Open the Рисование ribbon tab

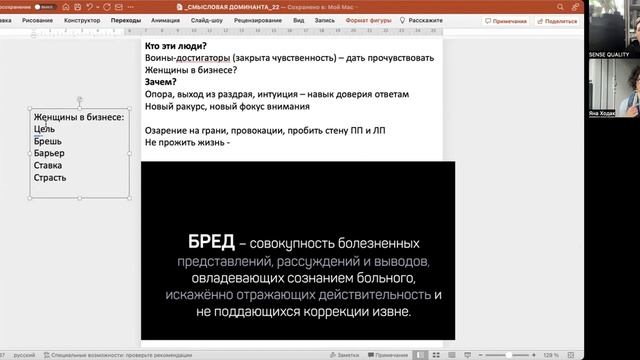[x=38, y=20]
